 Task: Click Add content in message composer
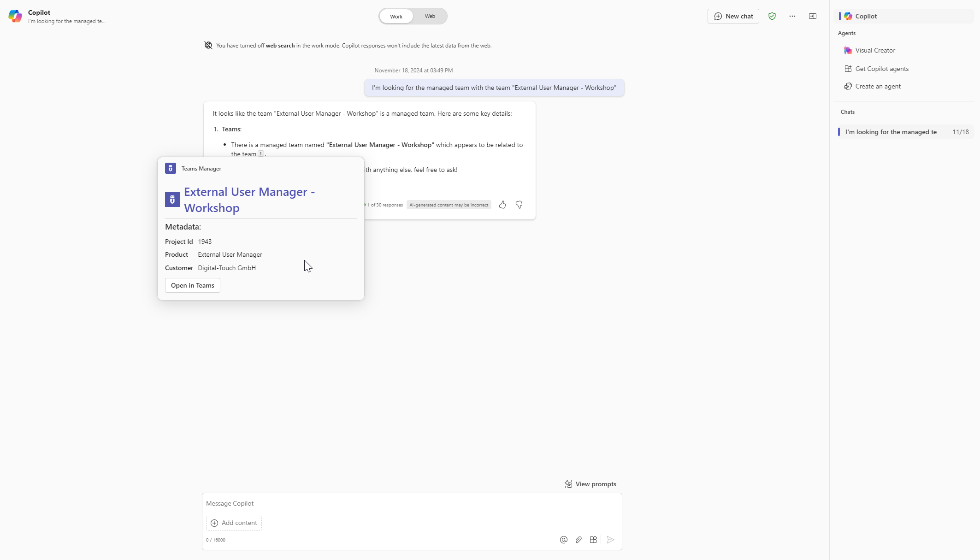coord(234,522)
